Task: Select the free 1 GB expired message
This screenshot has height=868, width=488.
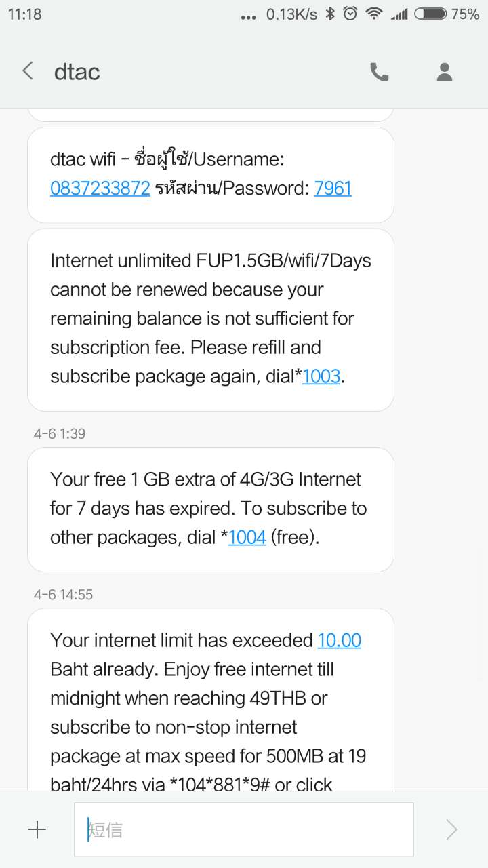Action: click(x=210, y=509)
